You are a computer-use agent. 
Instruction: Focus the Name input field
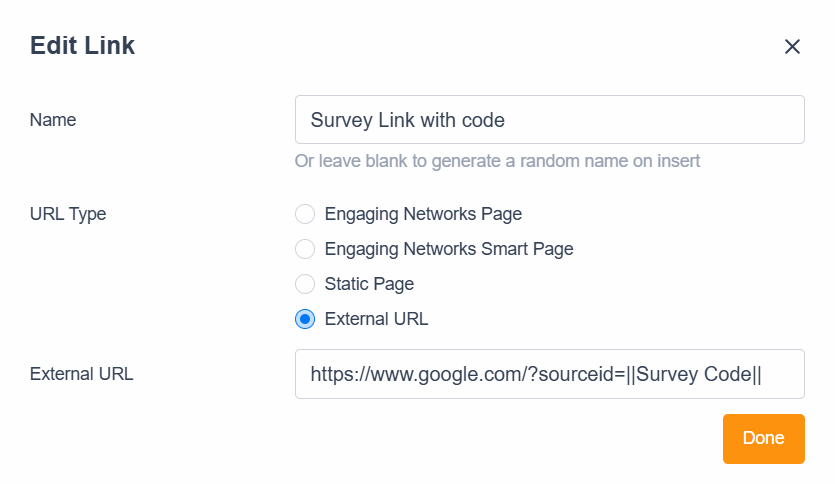pyautogui.click(x=549, y=120)
